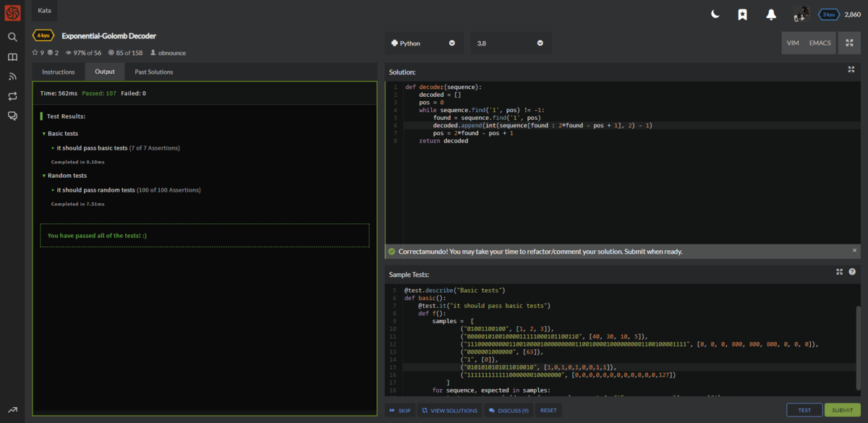
Task: Switch to the Instructions tab
Action: [x=58, y=72]
